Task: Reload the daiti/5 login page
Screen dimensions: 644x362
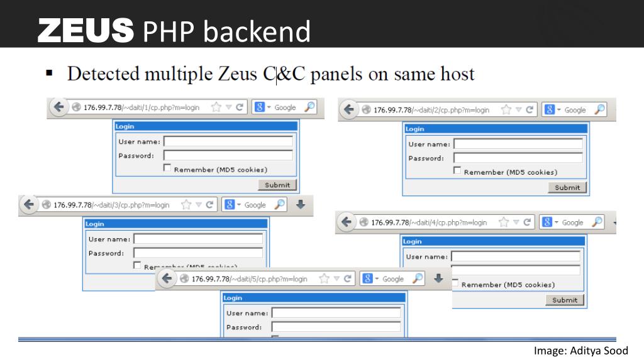Action: [347, 278]
